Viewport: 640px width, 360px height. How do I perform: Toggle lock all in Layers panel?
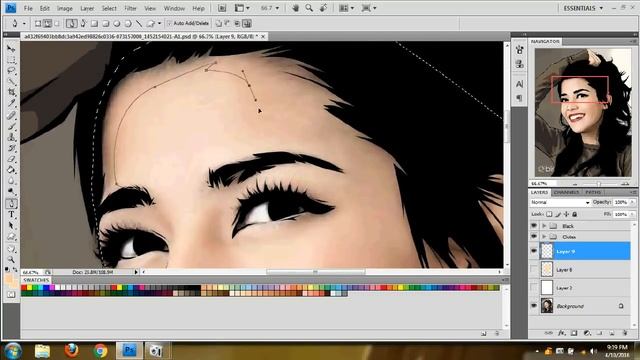pos(575,214)
